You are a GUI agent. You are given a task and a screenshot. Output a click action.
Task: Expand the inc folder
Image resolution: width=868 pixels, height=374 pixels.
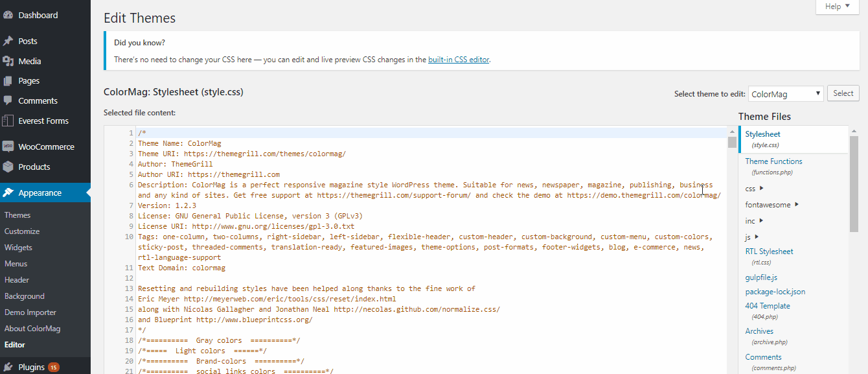(x=754, y=221)
